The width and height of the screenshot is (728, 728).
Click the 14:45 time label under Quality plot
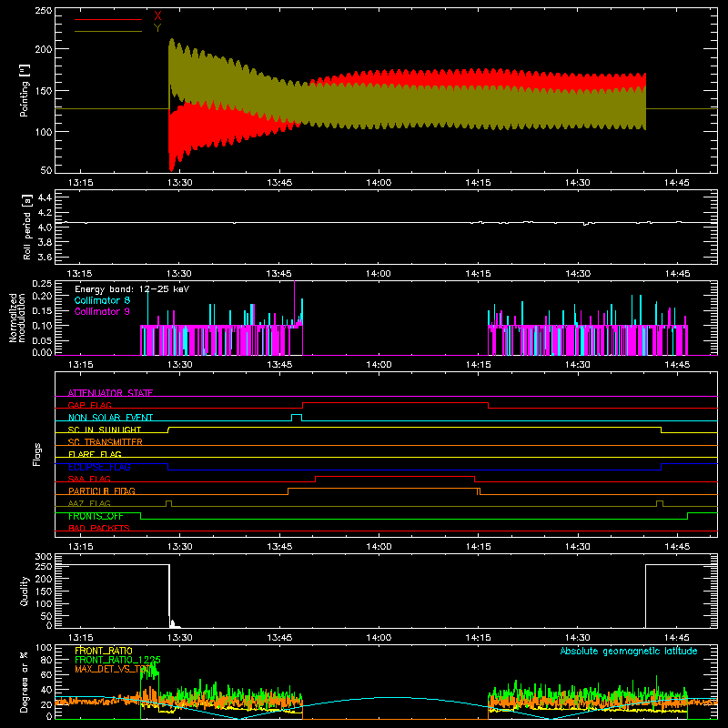[677, 638]
